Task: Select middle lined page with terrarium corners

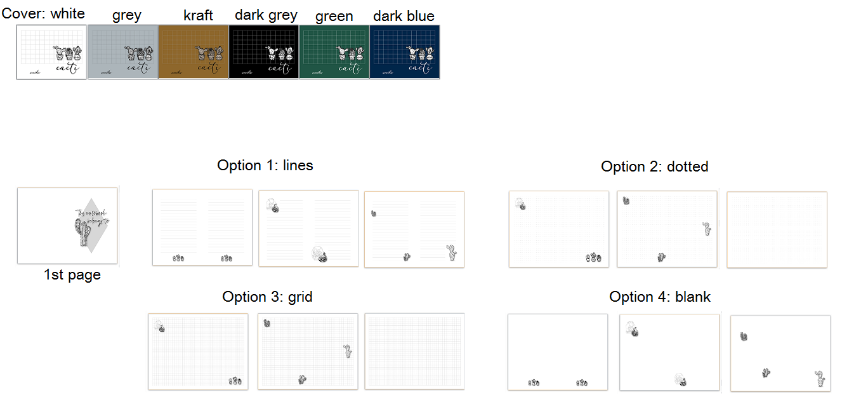Action: point(309,228)
